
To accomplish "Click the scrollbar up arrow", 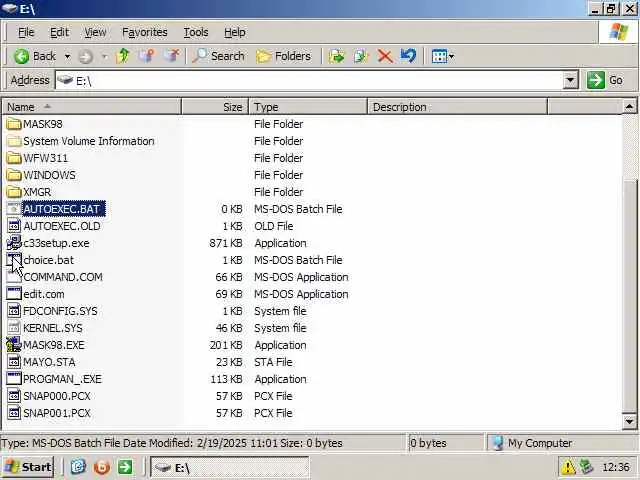I will tap(629, 107).
